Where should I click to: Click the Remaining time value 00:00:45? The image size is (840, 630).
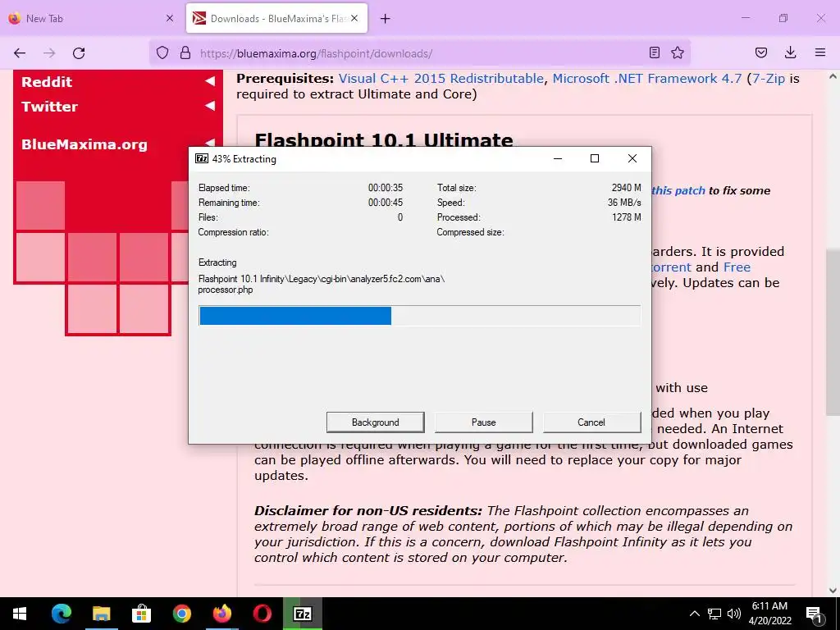(386, 203)
